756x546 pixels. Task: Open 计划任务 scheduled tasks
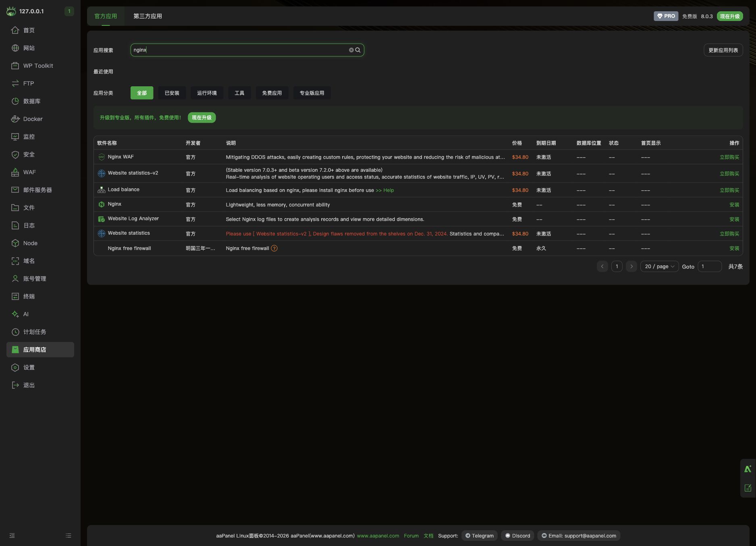point(40,332)
